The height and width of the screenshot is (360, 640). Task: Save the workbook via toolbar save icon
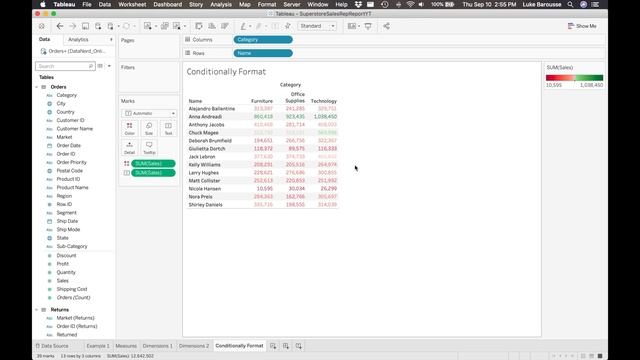point(85,26)
